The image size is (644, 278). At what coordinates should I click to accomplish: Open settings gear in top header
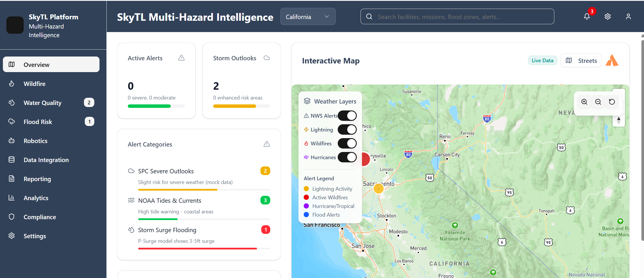(608, 16)
